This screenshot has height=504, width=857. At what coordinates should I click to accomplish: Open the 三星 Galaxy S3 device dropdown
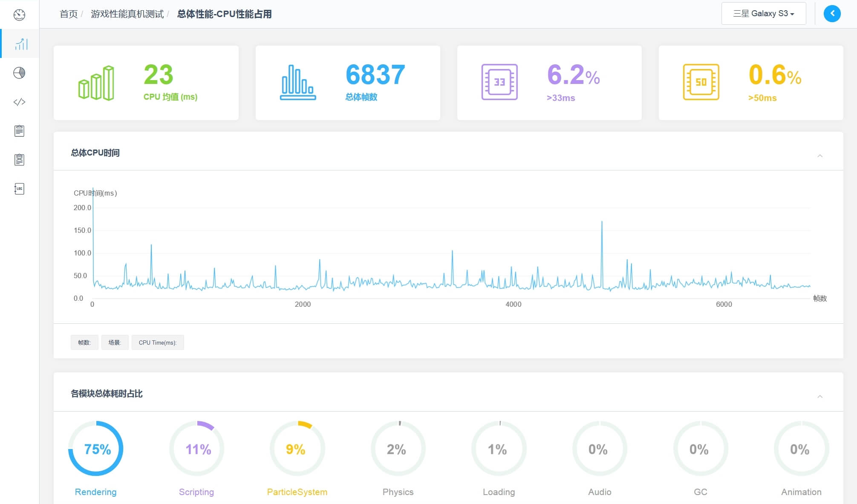tap(763, 14)
